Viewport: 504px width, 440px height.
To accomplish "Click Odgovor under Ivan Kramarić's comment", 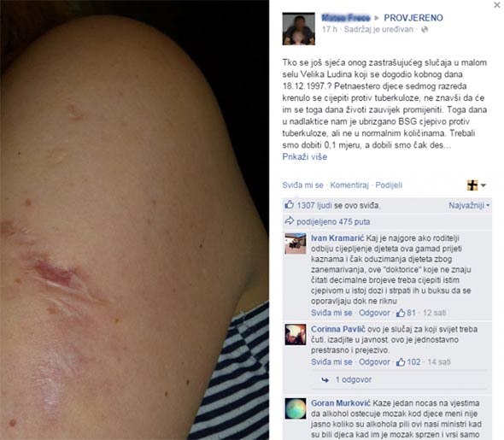I will [374, 313].
